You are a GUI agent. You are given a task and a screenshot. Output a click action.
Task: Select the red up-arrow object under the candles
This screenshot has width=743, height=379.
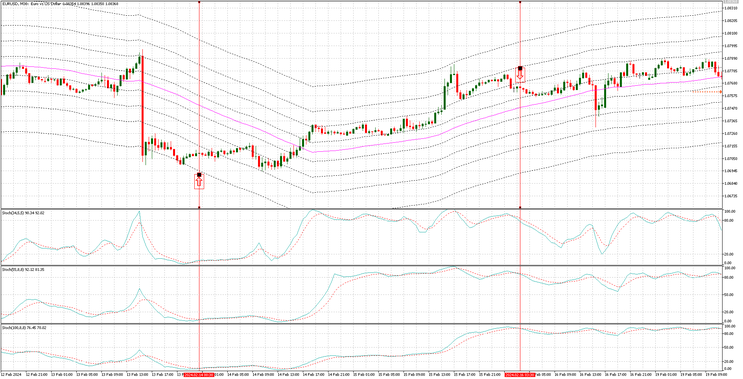199,183
